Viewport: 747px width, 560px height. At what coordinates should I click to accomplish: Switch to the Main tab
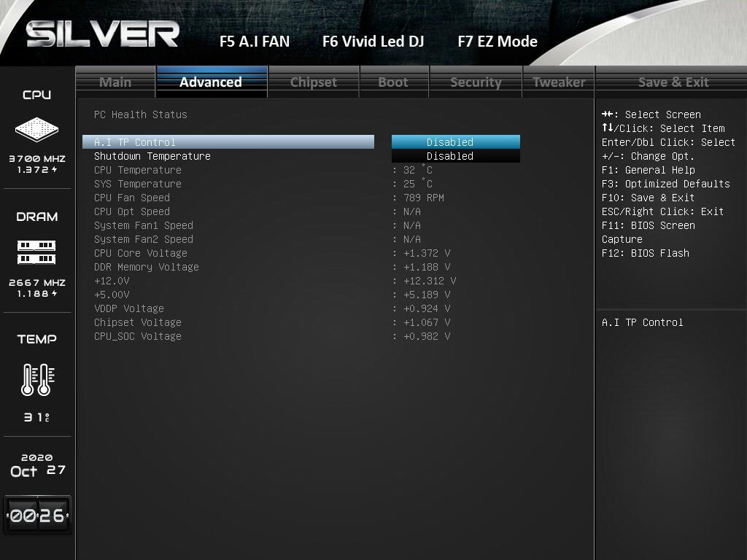pos(115,82)
